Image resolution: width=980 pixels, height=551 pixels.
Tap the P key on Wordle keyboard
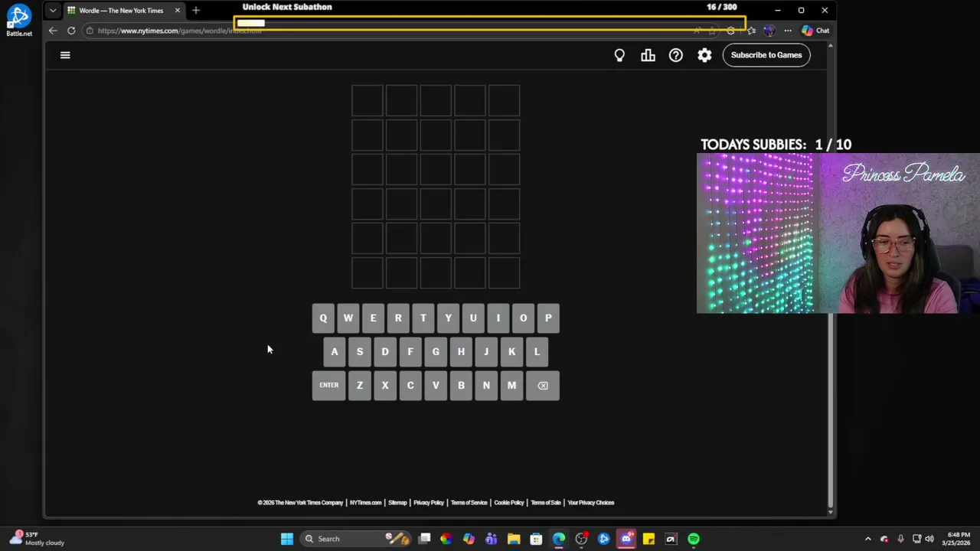coord(548,318)
